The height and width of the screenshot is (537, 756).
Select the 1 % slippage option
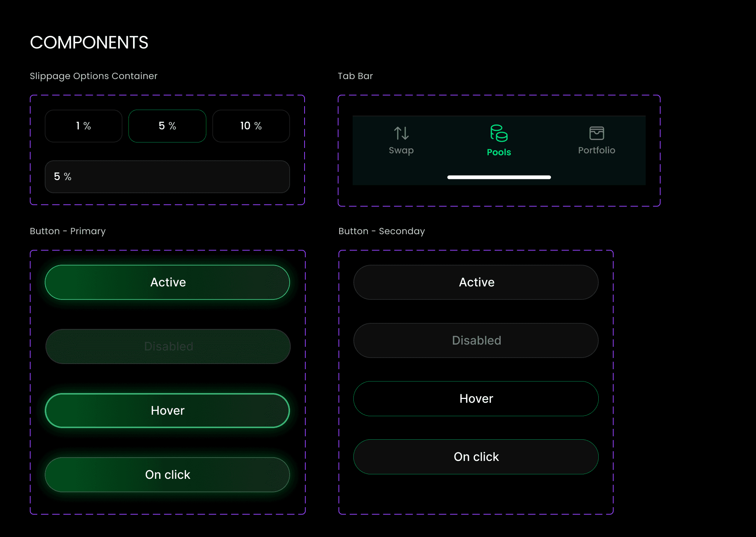(x=83, y=126)
